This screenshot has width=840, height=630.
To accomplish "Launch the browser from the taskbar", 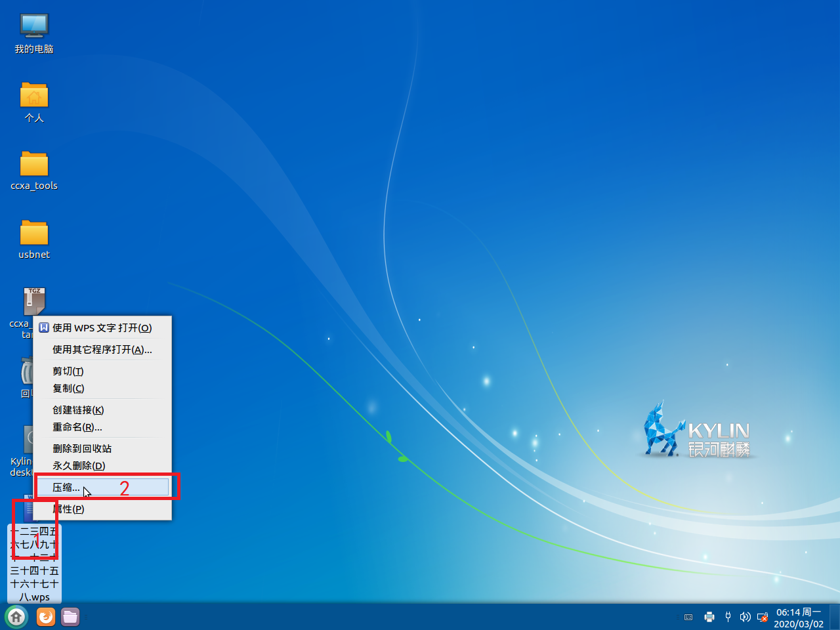I will point(46,617).
